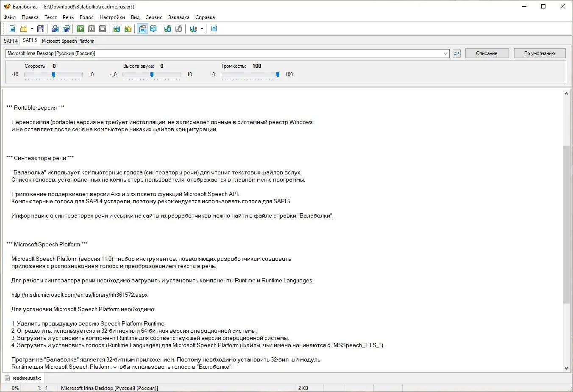Click the line starting "Для установки Microsoft Speech Platform"
This screenshot has width=573, height=392.
coord(83,309)
